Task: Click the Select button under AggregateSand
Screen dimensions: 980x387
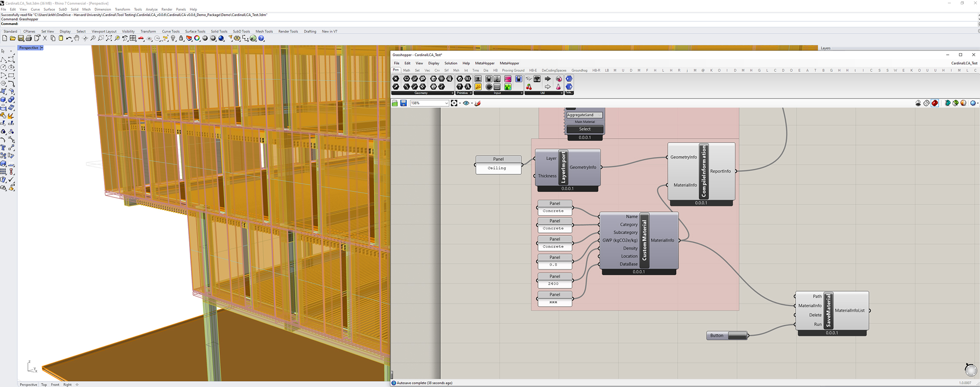Action: [x=585, y=129]
